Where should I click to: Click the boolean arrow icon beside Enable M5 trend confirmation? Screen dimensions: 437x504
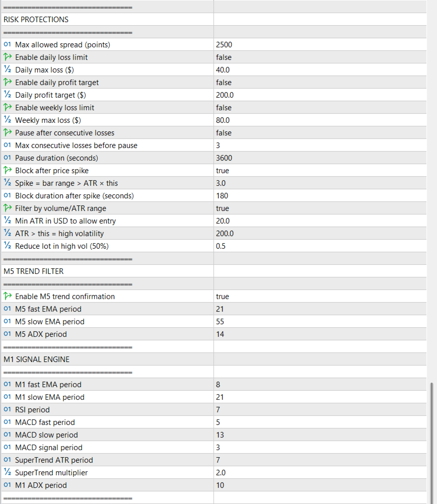[7, 297]
